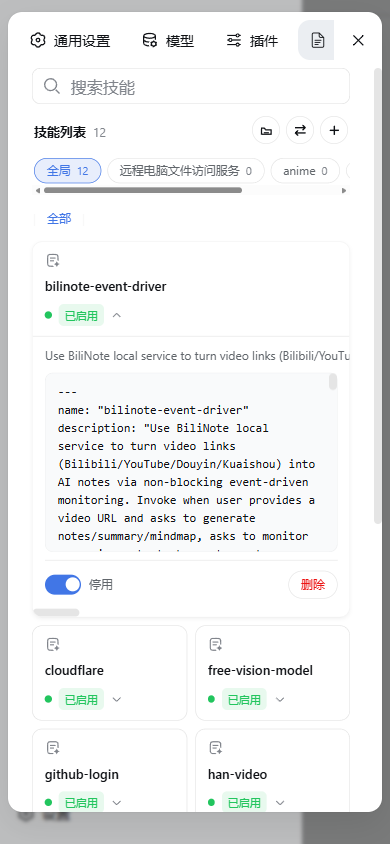
Task: Select the skills document tab icon
Action: [x=317, y=40]
